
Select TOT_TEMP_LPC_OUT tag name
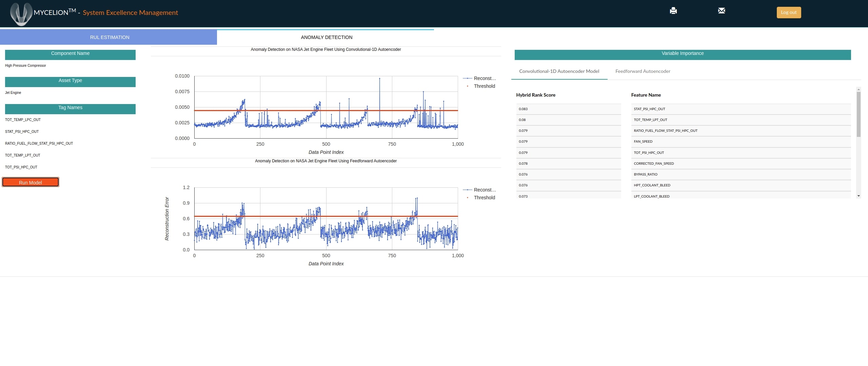click(23, 120)
